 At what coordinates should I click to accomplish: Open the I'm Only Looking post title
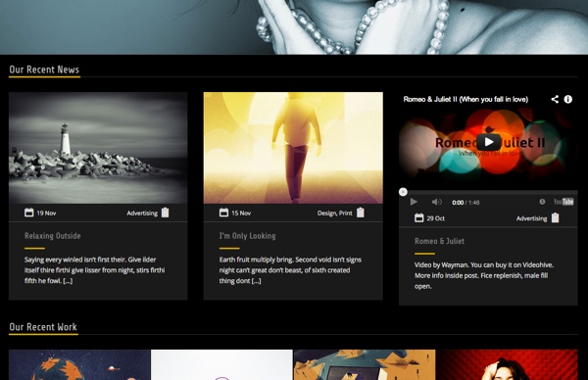[x=248, y=236]
